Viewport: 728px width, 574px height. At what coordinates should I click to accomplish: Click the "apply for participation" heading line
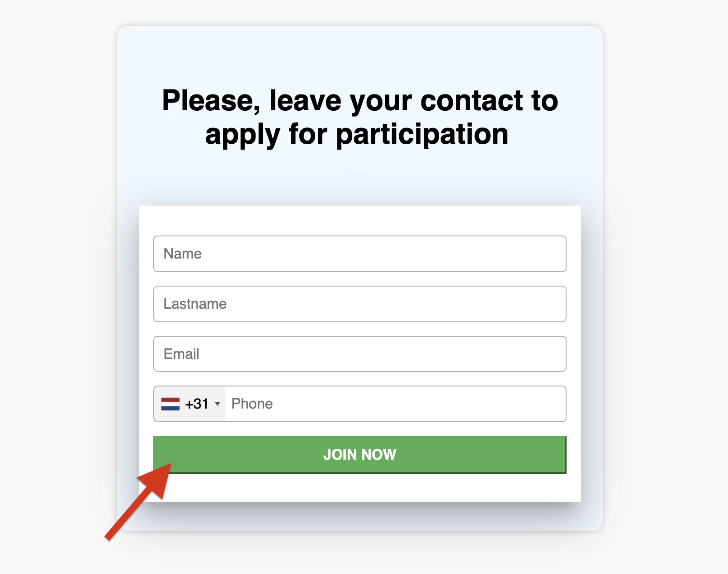(357, 134)
